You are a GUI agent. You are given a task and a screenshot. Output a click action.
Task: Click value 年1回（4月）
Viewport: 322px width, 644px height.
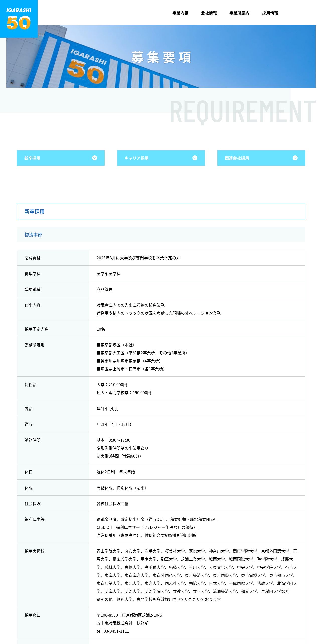click(x=109, y=409)
